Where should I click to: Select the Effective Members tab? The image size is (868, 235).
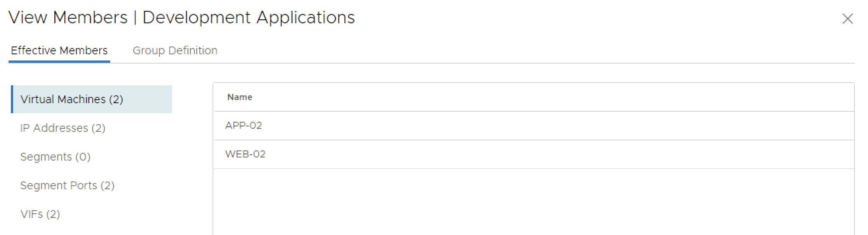pyautogui.click(x=59, y=51)
